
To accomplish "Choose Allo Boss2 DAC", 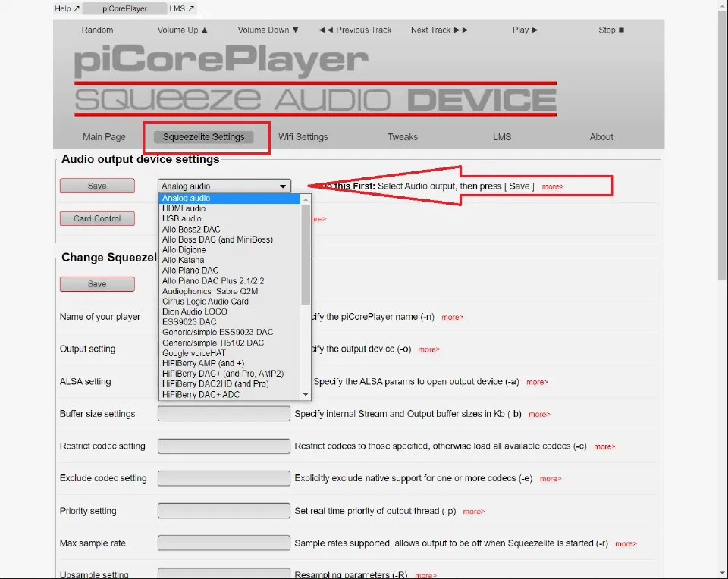I will (229, 229).
